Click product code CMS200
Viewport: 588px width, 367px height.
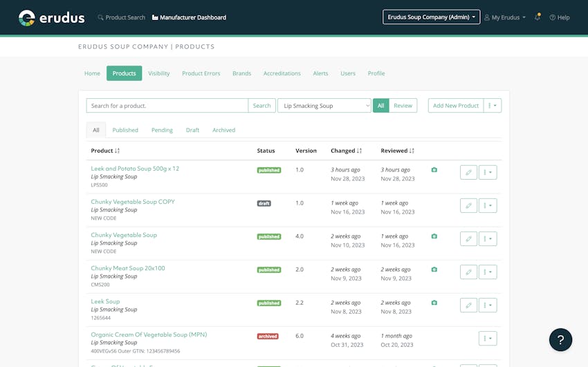(100, 285)
